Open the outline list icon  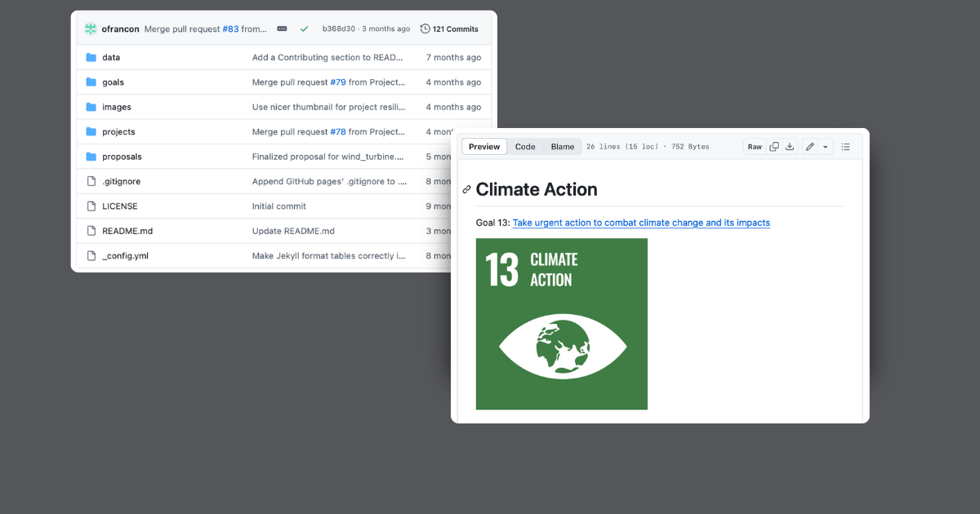pos(845,147)
